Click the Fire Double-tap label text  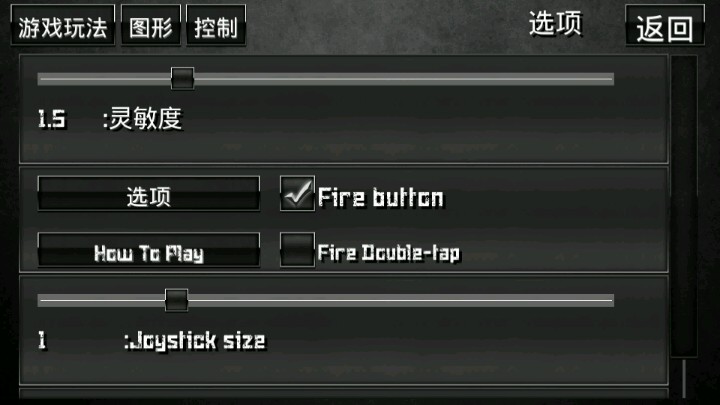388,253
